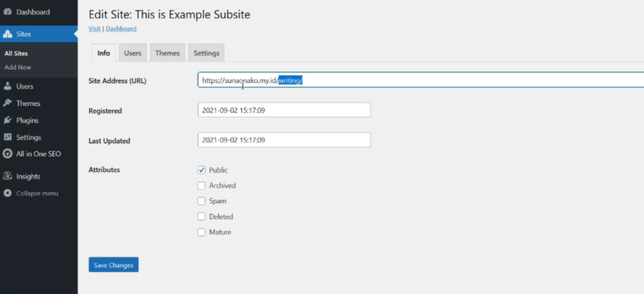Viewport: 644px width, 294px height.
Task: Open the Themes tab
Action: pos(167,53)
